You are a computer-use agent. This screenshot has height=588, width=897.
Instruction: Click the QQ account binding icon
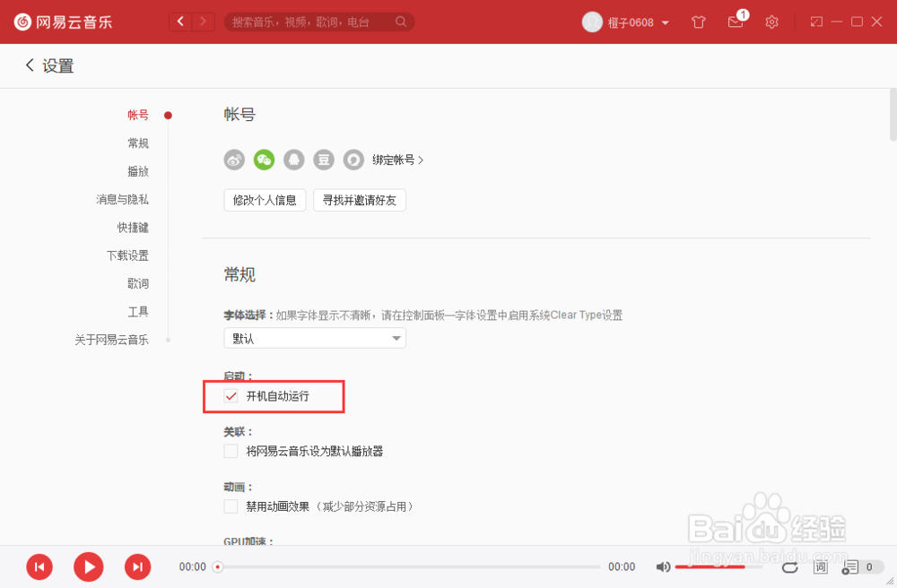(294, 160)
